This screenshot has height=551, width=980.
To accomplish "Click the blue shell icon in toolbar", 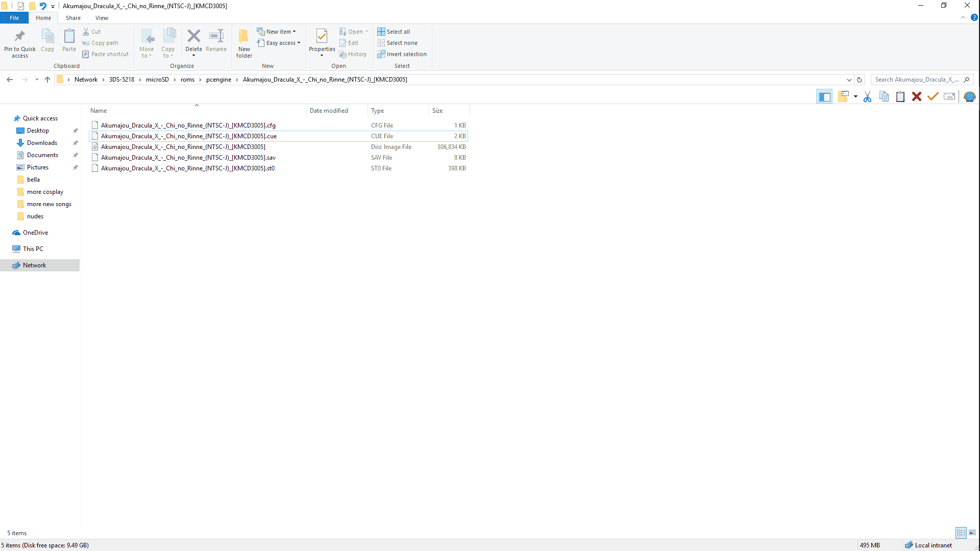I will (970, 96).
